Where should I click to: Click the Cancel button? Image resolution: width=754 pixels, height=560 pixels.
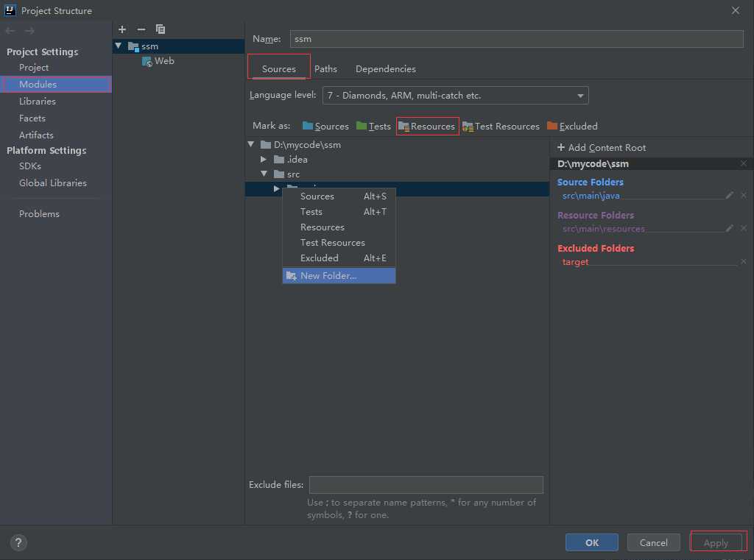pyautogui.click(x=654, y=542)
